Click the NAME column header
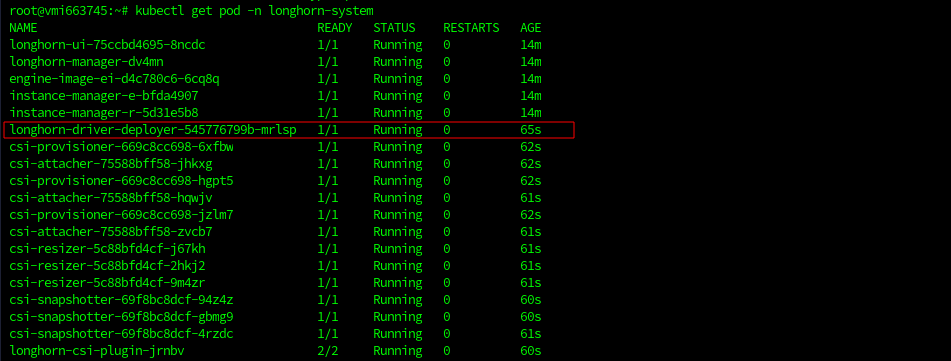The image size is (951, 361). tap(23, 28)
